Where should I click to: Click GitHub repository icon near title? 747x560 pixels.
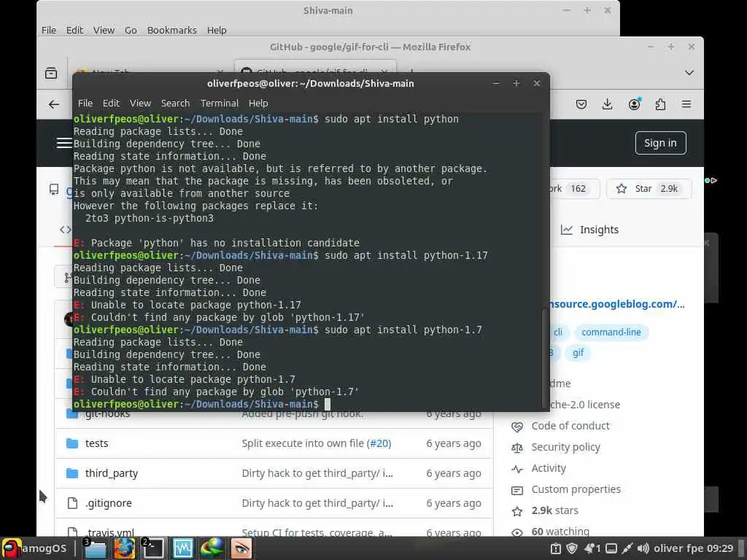54,190
